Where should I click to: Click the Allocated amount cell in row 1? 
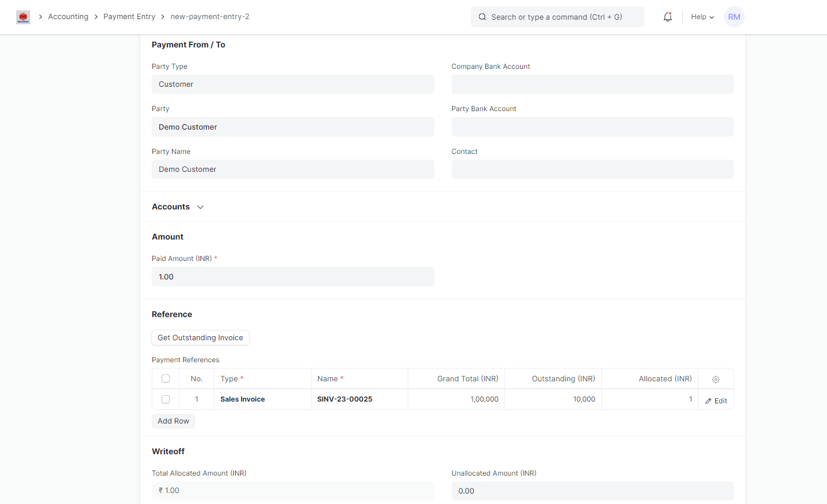(650, 399)
